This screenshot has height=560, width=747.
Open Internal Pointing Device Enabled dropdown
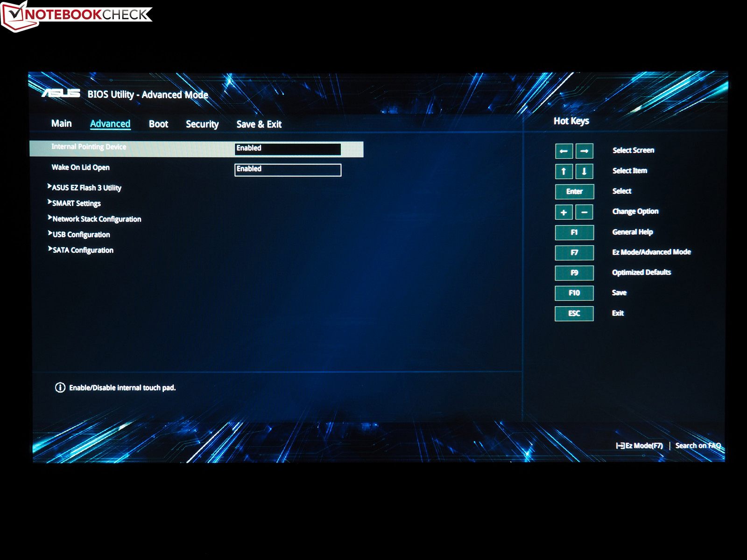coord(288,149)
